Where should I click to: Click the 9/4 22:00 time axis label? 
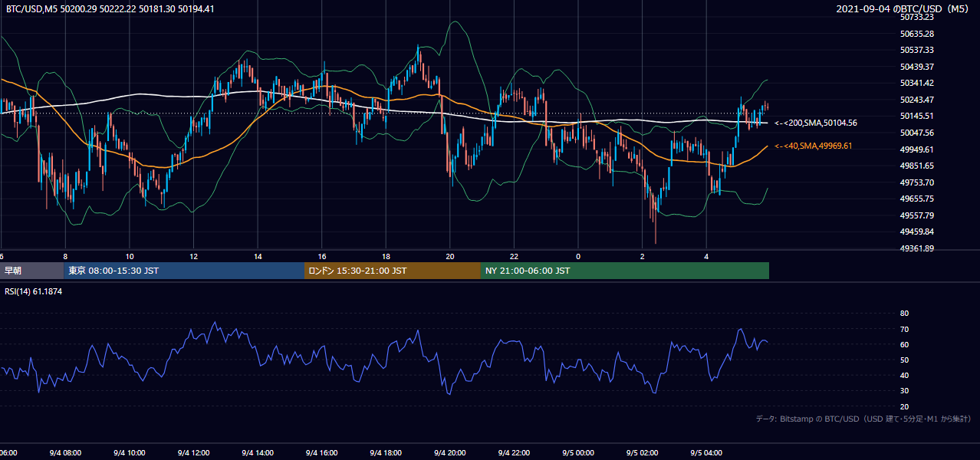(514, 453)
